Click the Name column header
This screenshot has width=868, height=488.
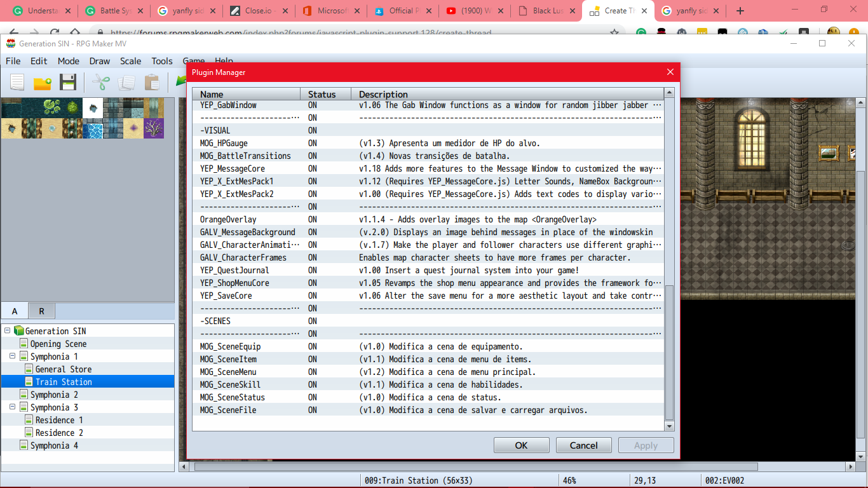pyautogui.click(x=247, y=94)
